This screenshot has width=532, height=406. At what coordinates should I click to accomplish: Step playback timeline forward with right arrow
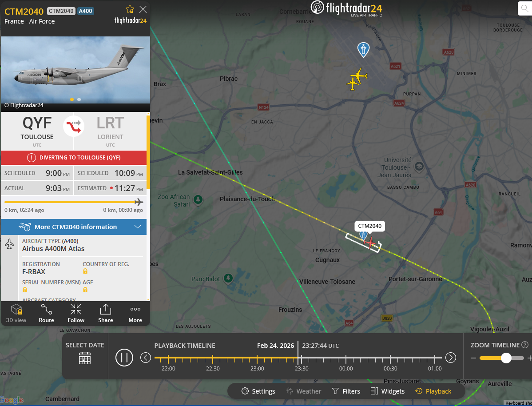click(x=451, y=358)
